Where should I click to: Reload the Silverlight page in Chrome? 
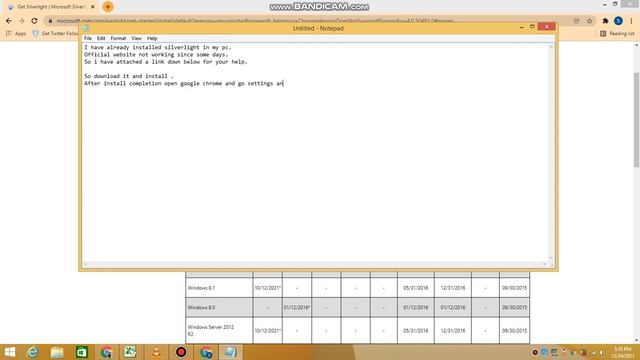coord(34,21)
